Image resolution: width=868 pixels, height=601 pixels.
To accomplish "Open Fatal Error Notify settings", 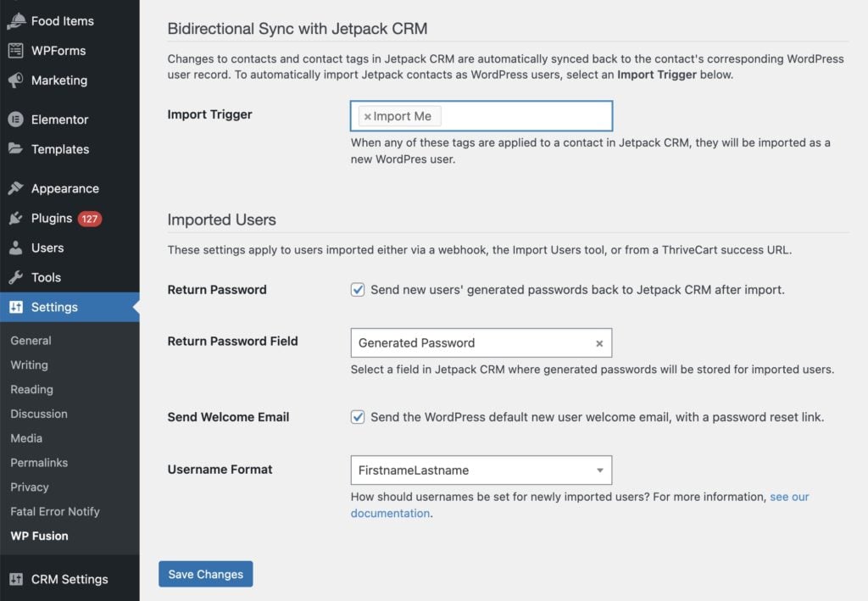I will click(55, 511).
